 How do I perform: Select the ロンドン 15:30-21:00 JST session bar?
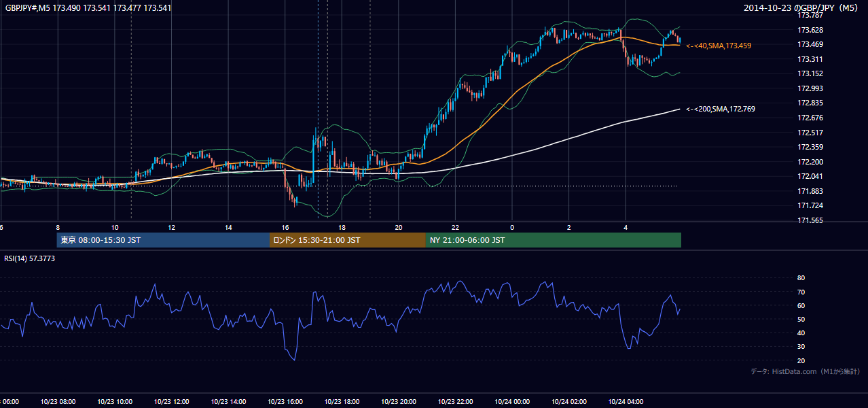348,240
